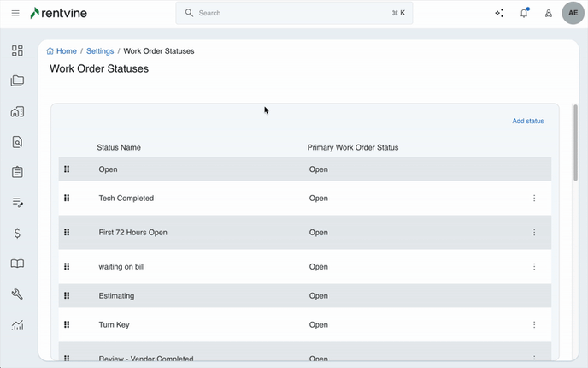Open the notifications bell
This screenshot has height=368, width=588.
click(x=524, y=14)
